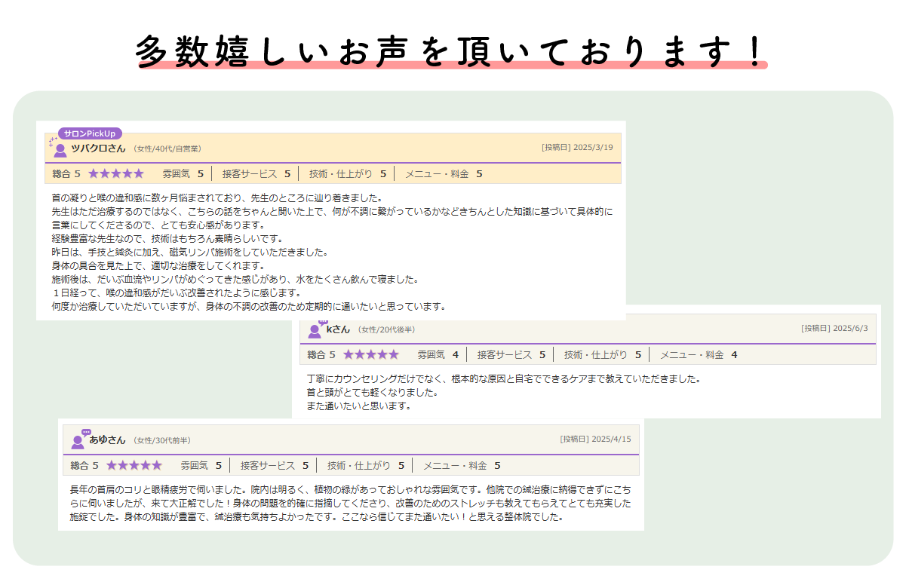Click あゆさん's review comment text
This screenshot has height=588, width=906.
click(350, 504)
